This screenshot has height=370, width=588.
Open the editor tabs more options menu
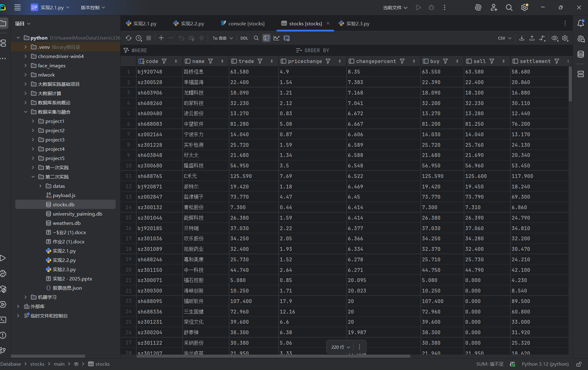565,23
